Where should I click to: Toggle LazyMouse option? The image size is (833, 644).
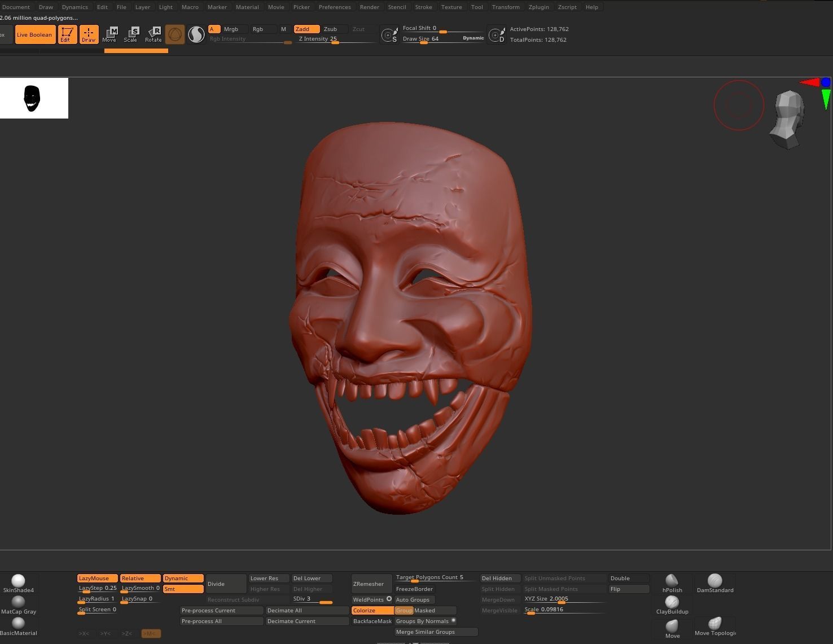[98, 578]
